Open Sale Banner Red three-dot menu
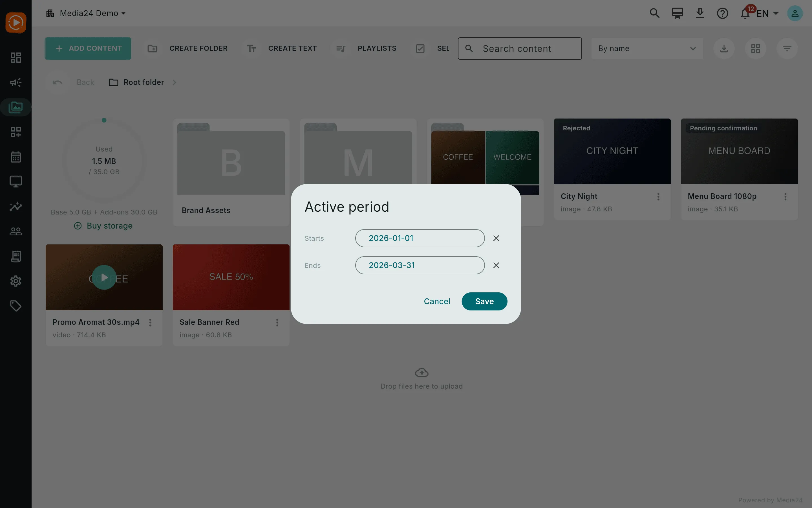 tap(277, 323)
